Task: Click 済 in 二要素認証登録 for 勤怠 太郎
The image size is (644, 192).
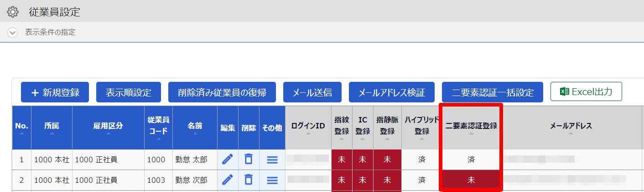Action: tap(471, 160)
